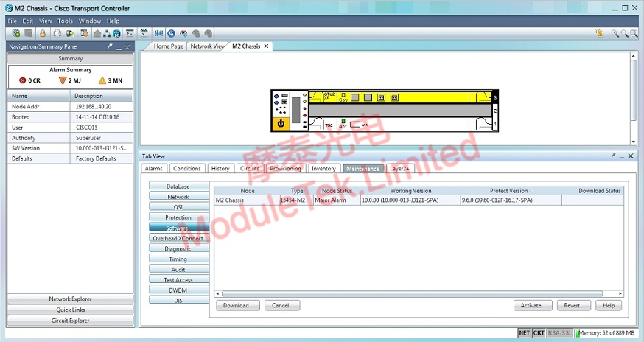Detach the Tab View panel
Image resolution: width=644 pixels, height=342 pixels.
tap(613, 156)
